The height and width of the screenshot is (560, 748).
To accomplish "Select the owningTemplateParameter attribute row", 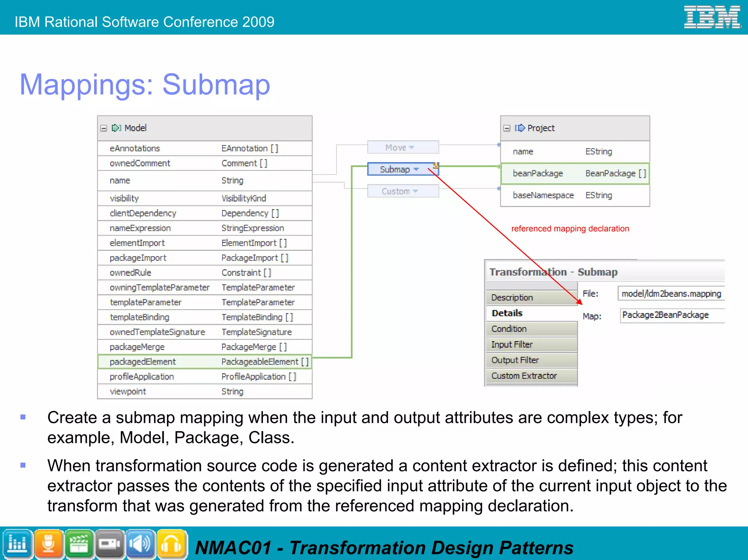I will click(205, 288).
